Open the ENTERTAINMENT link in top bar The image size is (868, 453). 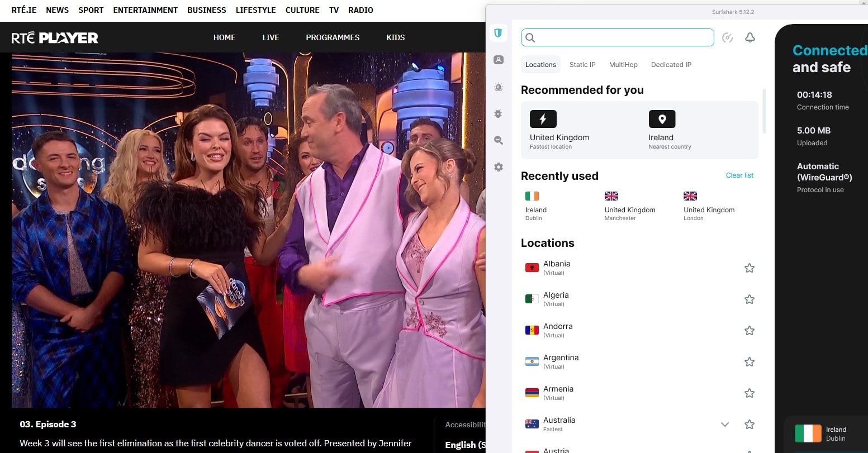[145, 10]
